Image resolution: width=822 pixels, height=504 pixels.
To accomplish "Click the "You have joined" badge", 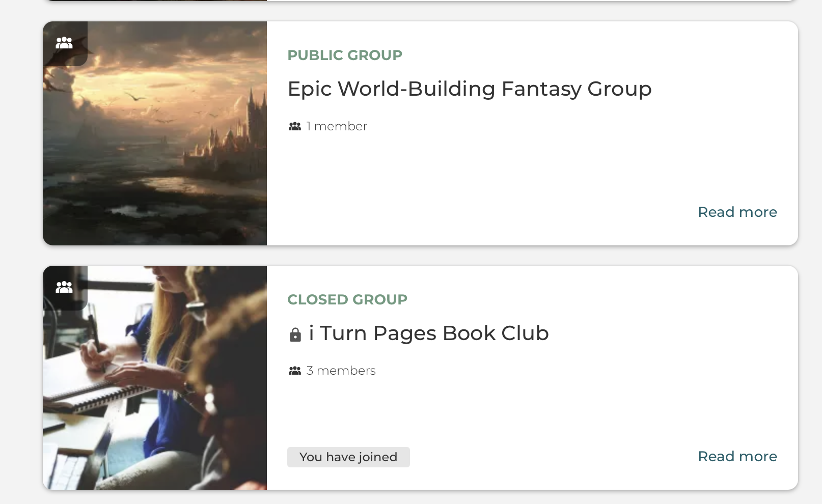I will coord(348,457).
